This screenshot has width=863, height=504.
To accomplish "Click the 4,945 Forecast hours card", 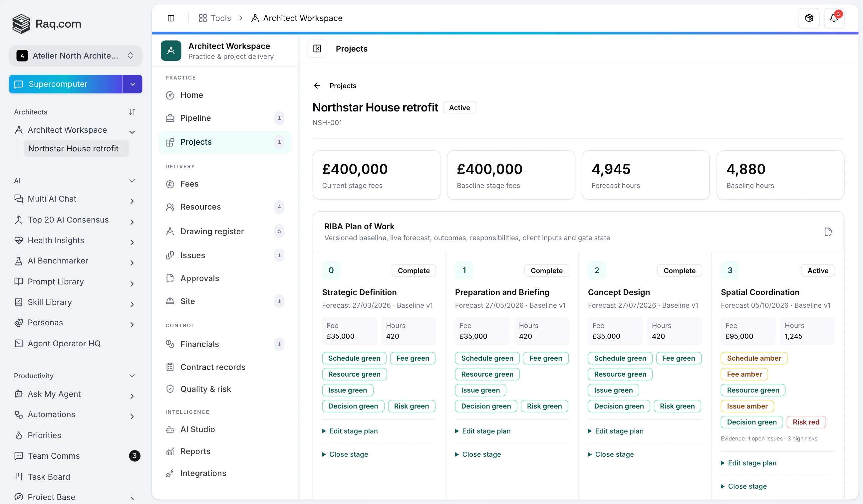I will pyautogui.click(x=646, y=175).
